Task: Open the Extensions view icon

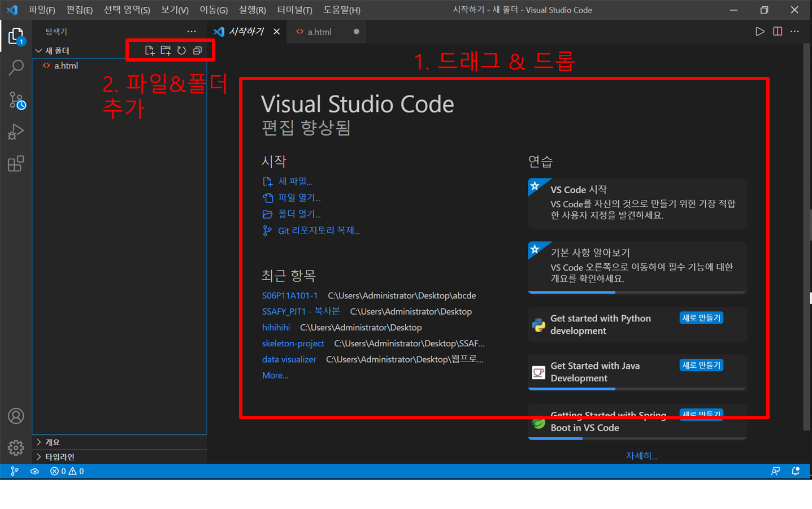Action: (16, 164)
